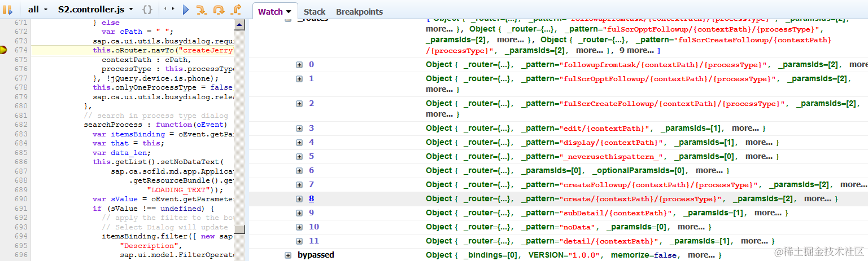Click line number 682 in gutter

click(x=21, y=125)
